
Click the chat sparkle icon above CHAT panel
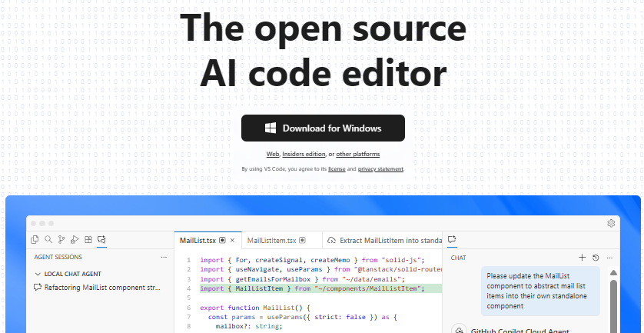(x=452, y=239)
